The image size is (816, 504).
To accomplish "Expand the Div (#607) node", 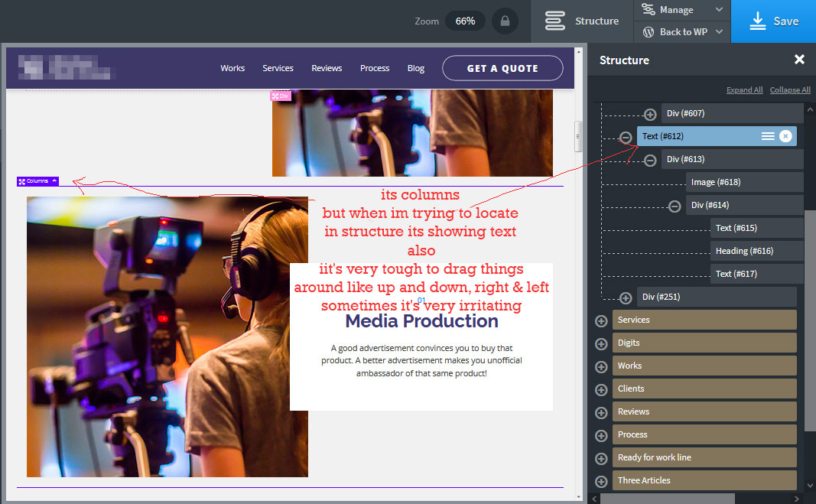I will click(650, 114).
